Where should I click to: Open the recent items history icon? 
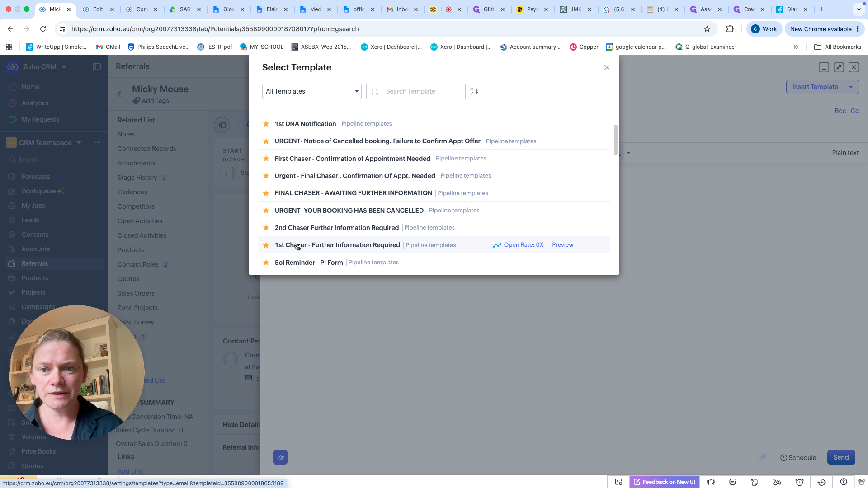click(821, 482)
